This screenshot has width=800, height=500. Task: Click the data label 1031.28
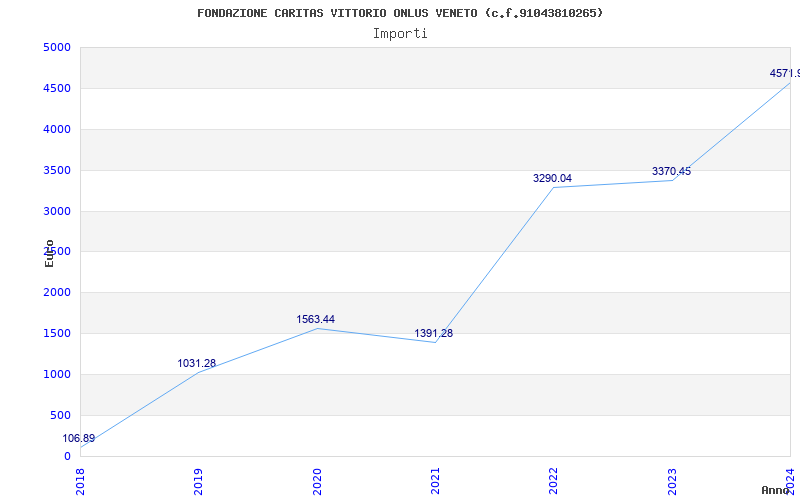(196, 363)
